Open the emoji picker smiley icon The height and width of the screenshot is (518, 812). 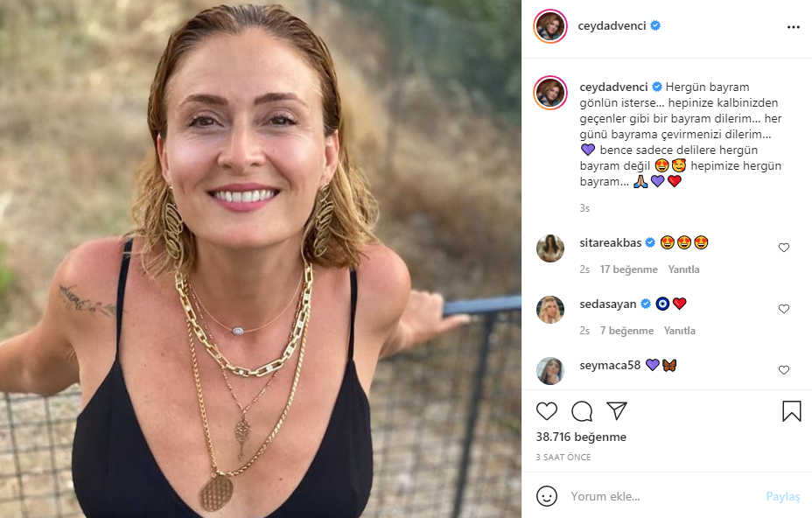(547, 496)
